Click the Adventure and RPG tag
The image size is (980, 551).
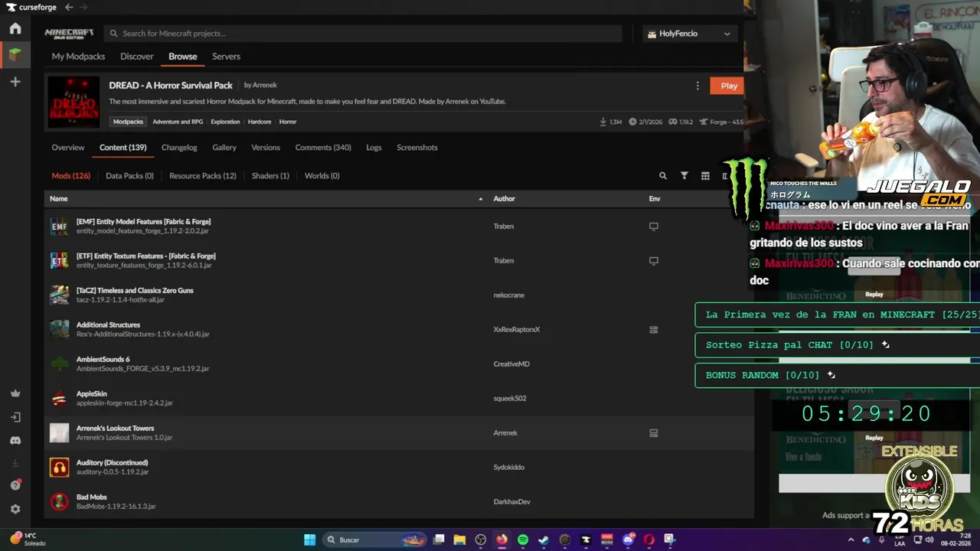click(x=178, y=122)
